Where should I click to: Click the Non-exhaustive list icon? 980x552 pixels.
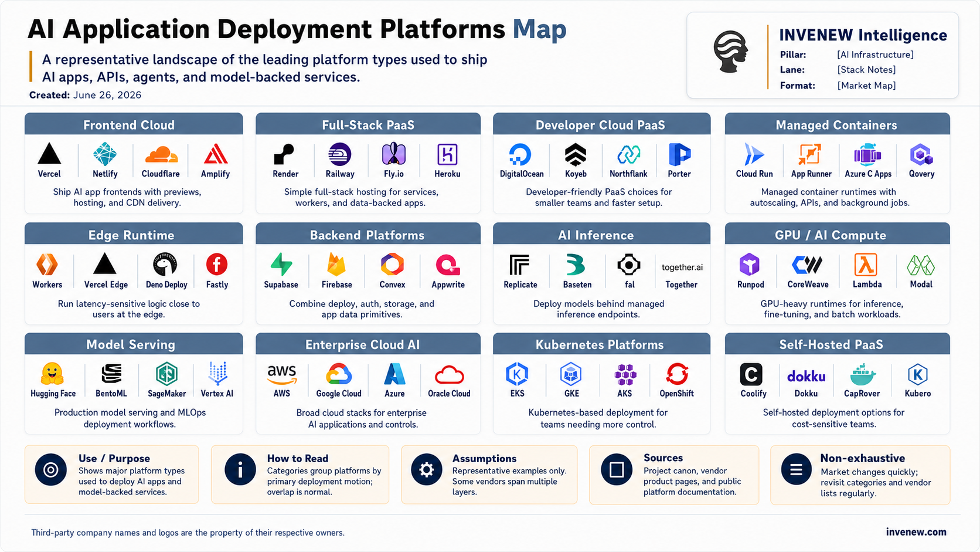pos(796,469)
